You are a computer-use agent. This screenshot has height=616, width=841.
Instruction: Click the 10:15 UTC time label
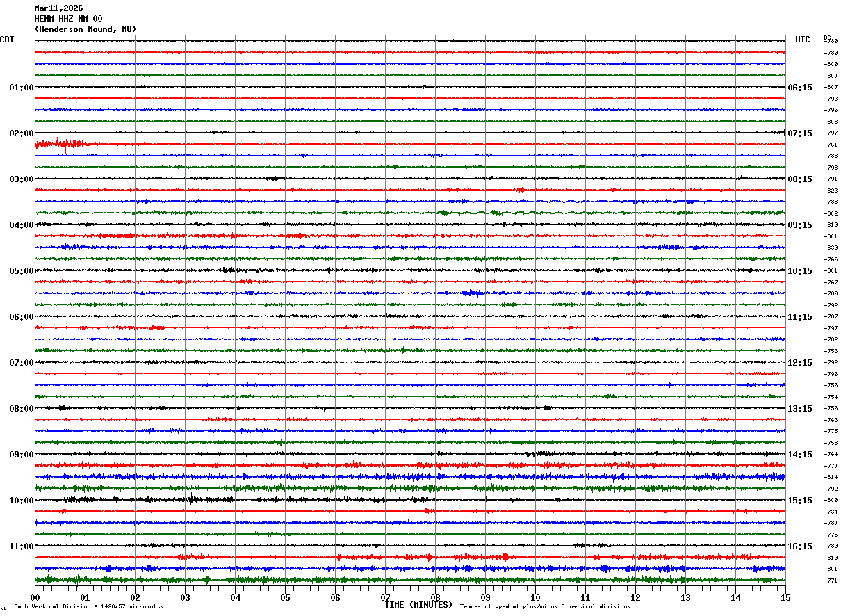tap(800, 271)
